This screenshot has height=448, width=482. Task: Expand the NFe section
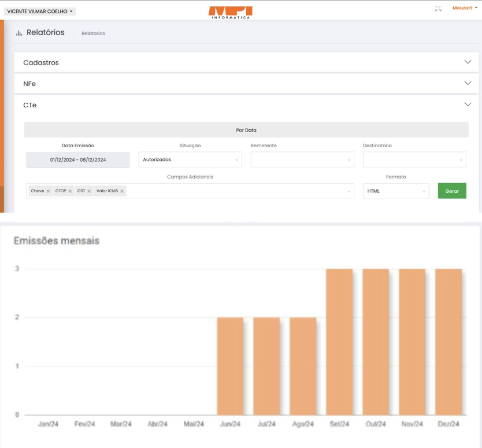click(468, 83)
